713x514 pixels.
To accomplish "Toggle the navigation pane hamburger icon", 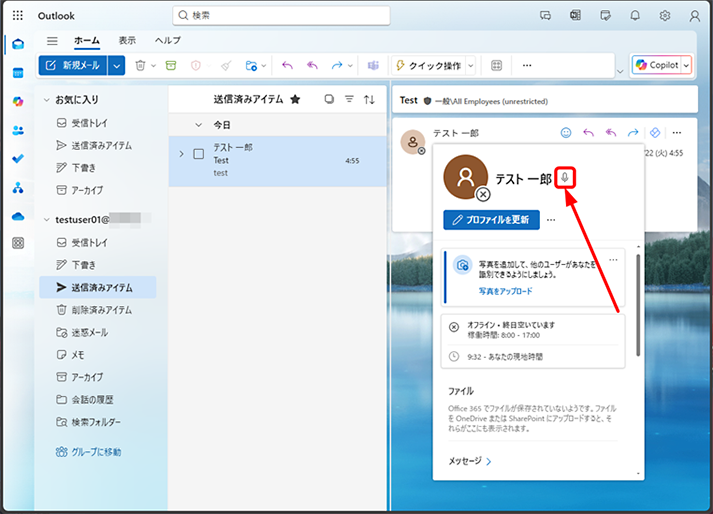I will pyautogui.click(x=52, y=41).
